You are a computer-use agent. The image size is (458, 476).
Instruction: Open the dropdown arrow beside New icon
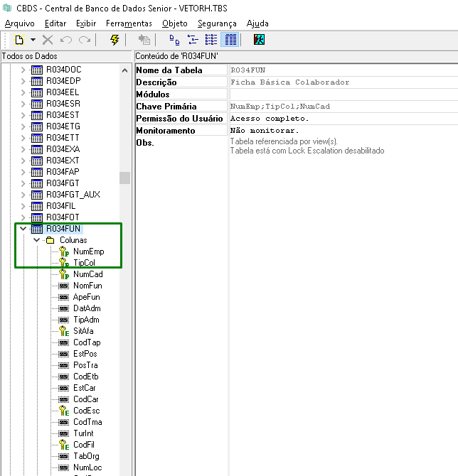click(33, 40)
